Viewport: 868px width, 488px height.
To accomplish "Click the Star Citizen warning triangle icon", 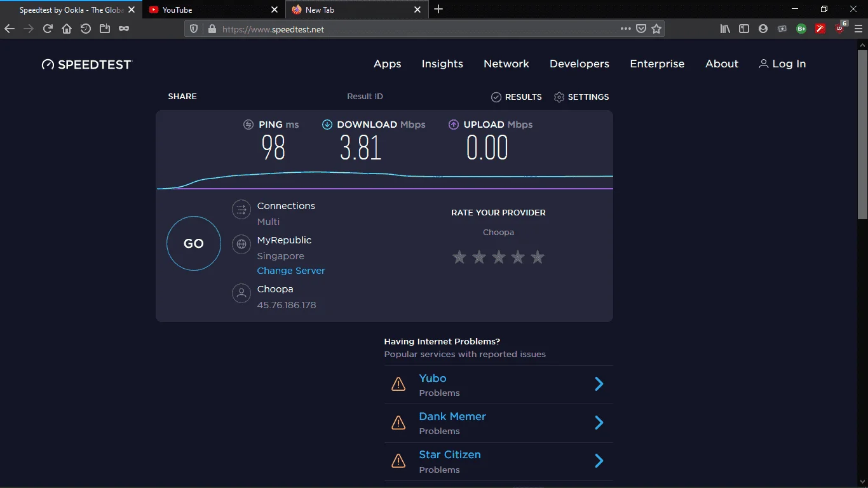I will pos(398,461).
